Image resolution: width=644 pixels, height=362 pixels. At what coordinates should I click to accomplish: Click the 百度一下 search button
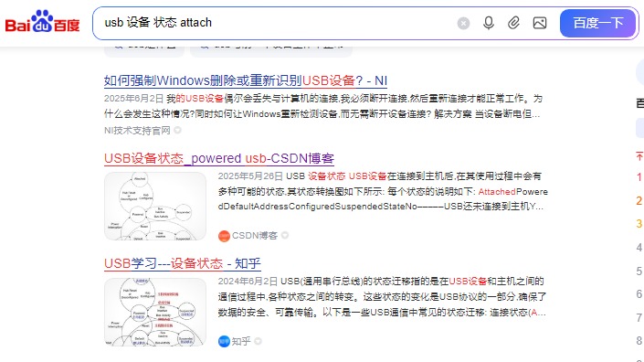pyautogui.click(x=598, y=23)
